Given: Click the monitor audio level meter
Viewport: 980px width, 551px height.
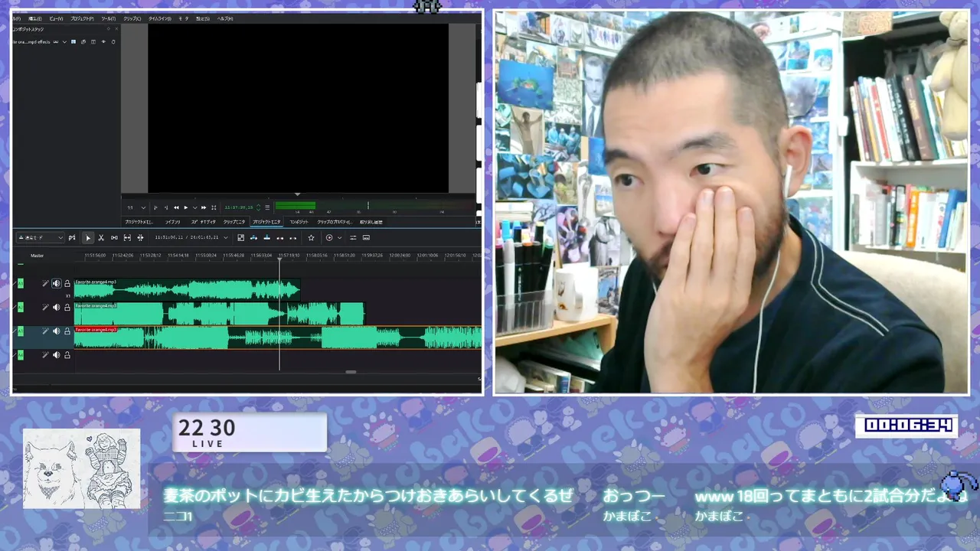Looking at the screenshot, I should [375, 206].
